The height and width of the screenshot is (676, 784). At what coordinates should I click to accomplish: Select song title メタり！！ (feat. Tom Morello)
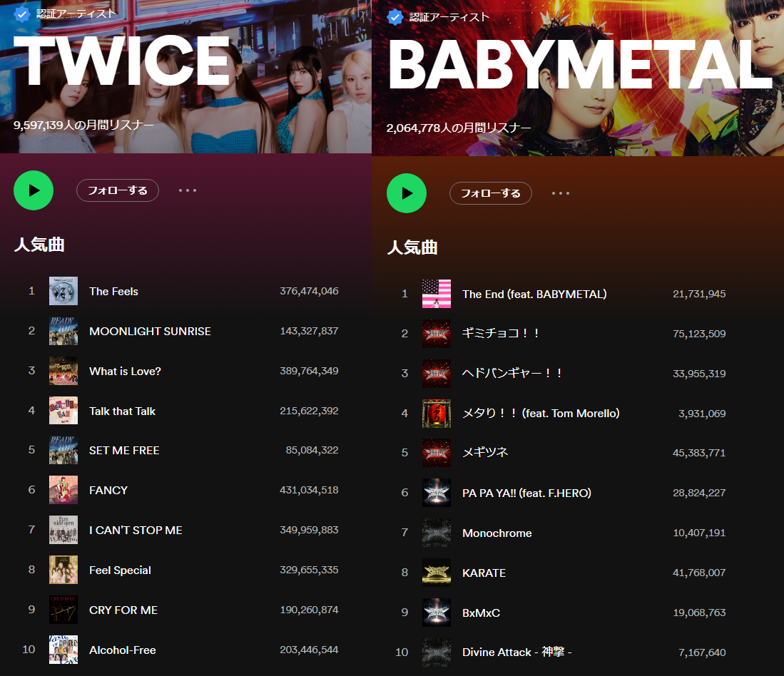coord(541,413)
